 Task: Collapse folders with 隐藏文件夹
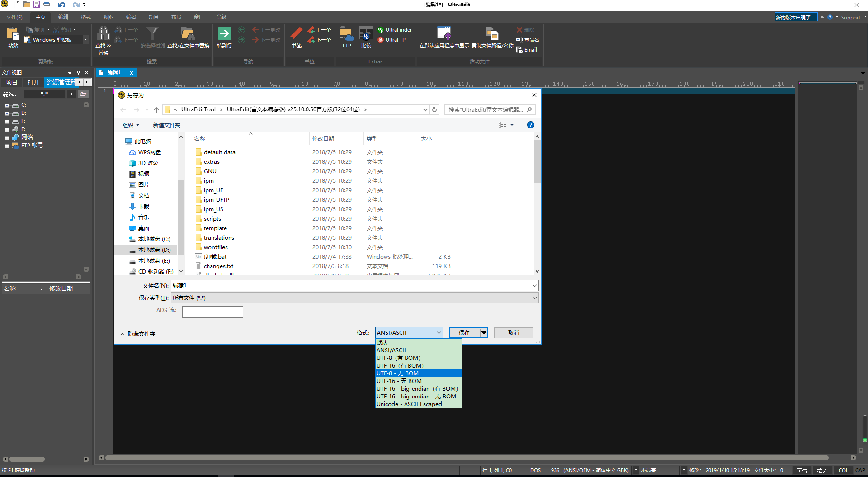tap(137, 334)
